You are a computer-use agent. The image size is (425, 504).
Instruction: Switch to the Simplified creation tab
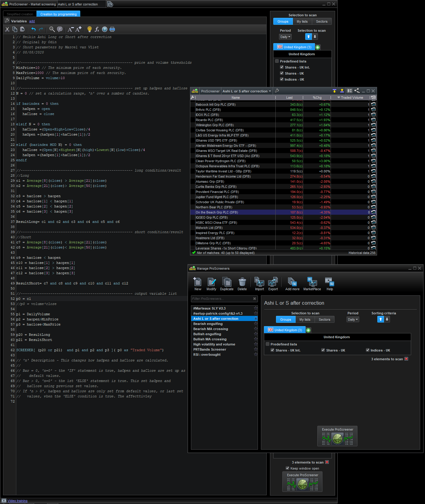coord(20,14)
